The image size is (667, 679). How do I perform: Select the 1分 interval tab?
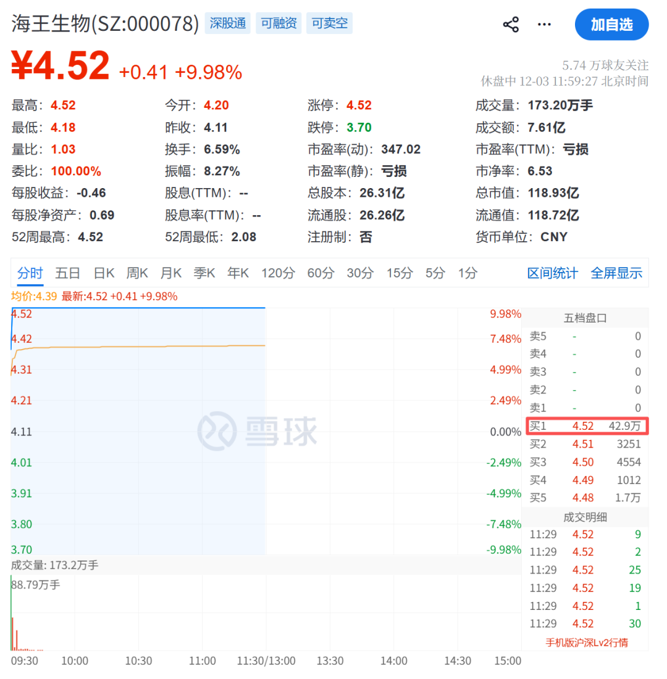[x=467, y=273]
